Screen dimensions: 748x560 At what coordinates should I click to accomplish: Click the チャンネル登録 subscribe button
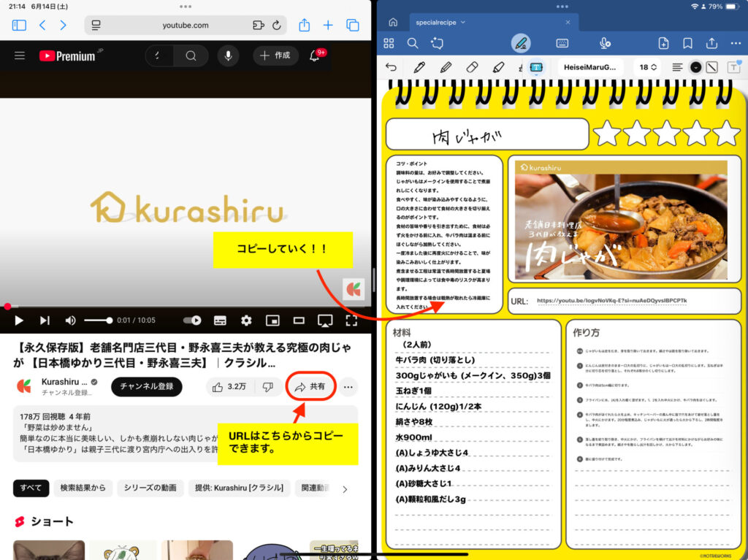[147, 387]
